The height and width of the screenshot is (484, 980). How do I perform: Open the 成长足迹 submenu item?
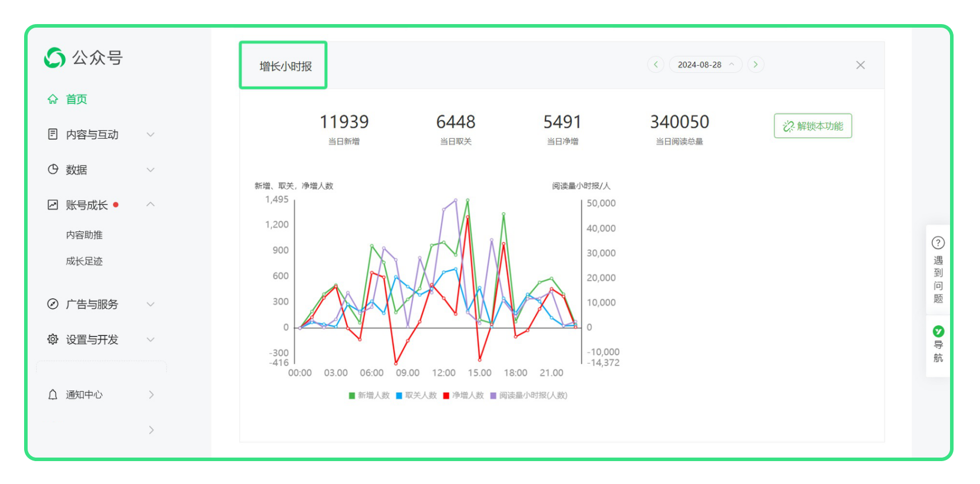tap(84, 261)
